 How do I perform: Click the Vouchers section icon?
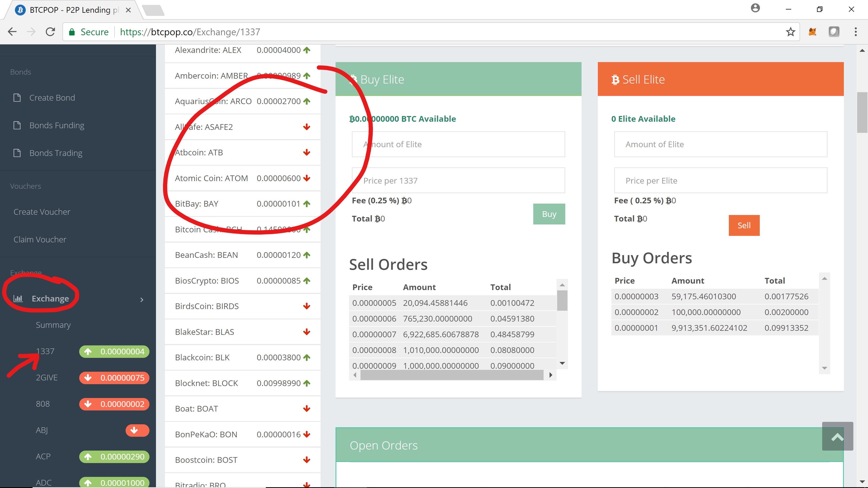coord(26,186)
